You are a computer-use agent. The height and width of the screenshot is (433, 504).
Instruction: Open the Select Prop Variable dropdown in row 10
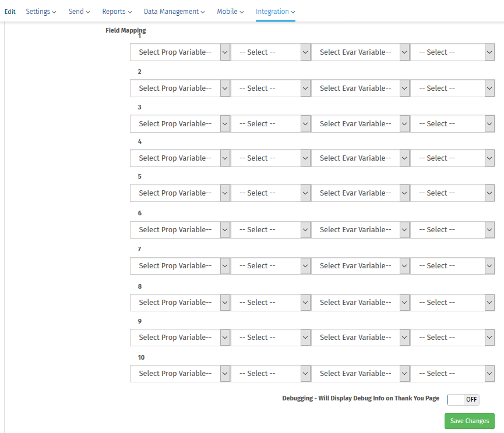[180, 373]
